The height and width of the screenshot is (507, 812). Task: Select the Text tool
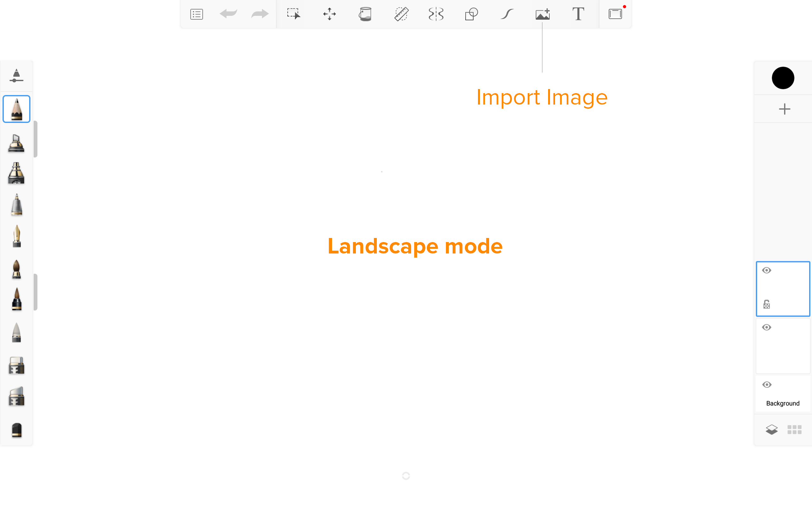point(578,14)
